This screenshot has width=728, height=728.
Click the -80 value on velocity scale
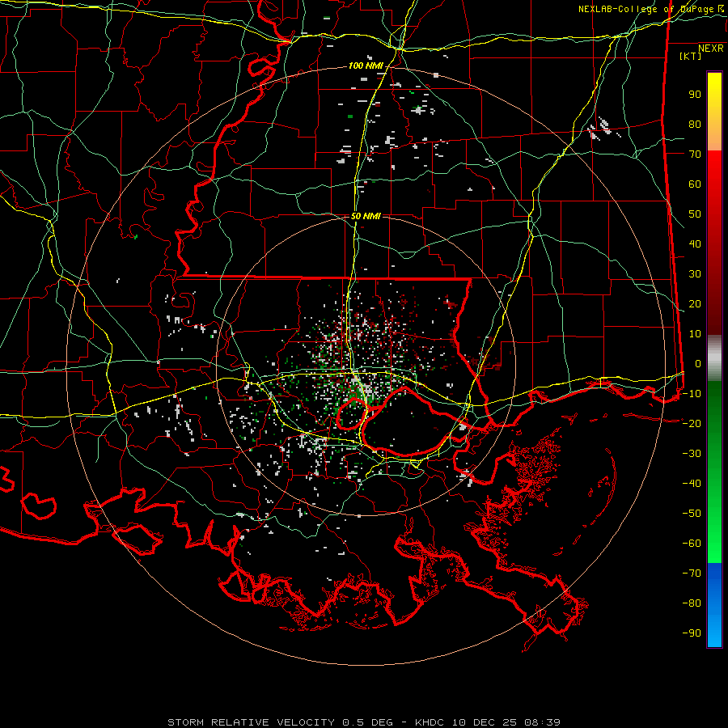(692, 603)
